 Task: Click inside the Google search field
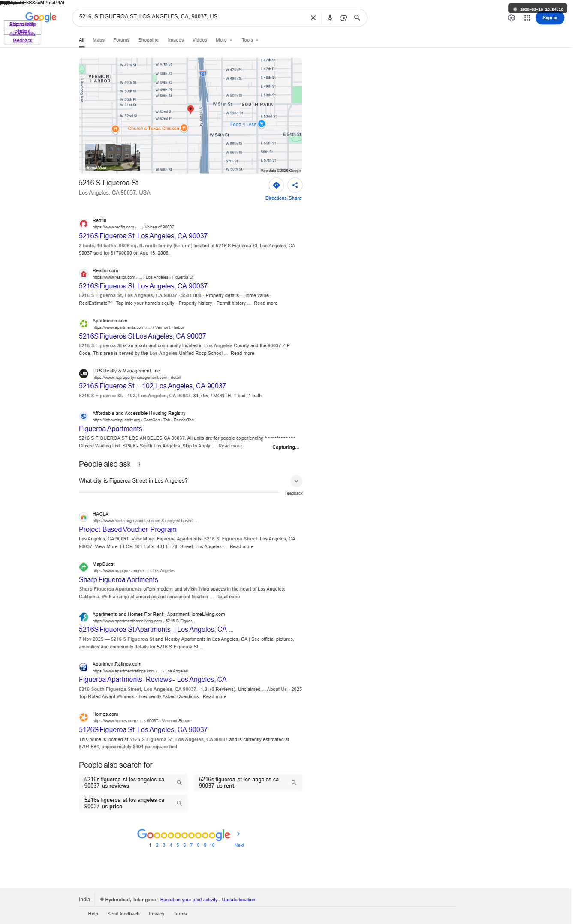click(191, 17)
